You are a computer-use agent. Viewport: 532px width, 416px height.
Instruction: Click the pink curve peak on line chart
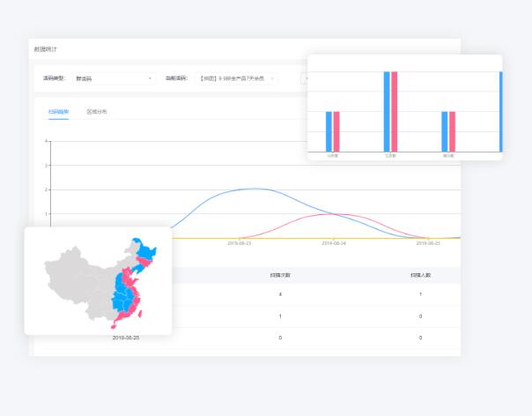pyautogui.click(x=334, y=214)
